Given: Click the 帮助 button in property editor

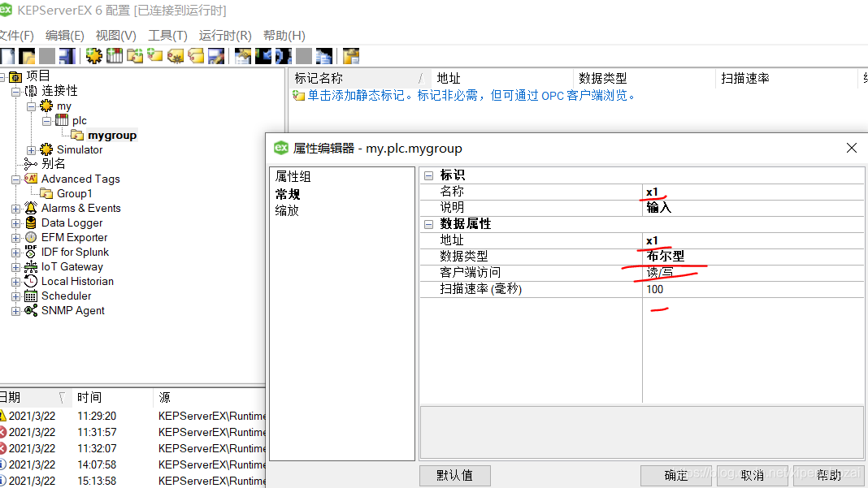Looking at the screenshot, I should pos(828,475).
